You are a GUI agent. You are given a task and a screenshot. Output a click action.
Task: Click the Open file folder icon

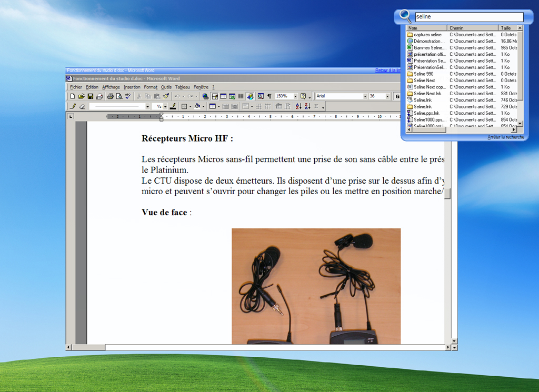click(x=81, y=96)
